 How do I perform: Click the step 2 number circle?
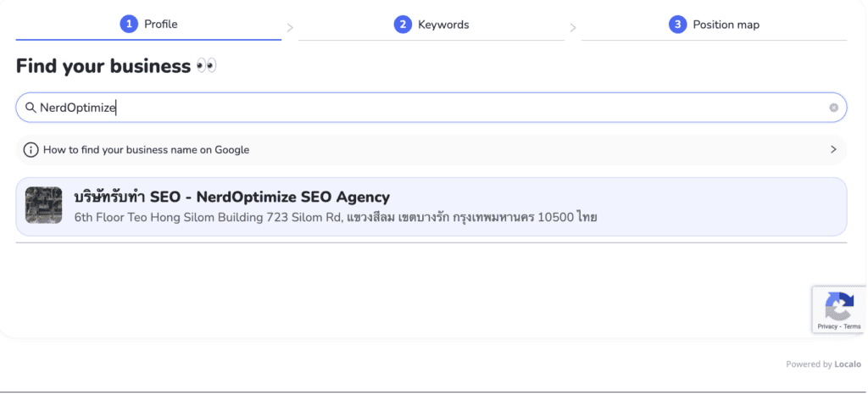tap(403, 25)
